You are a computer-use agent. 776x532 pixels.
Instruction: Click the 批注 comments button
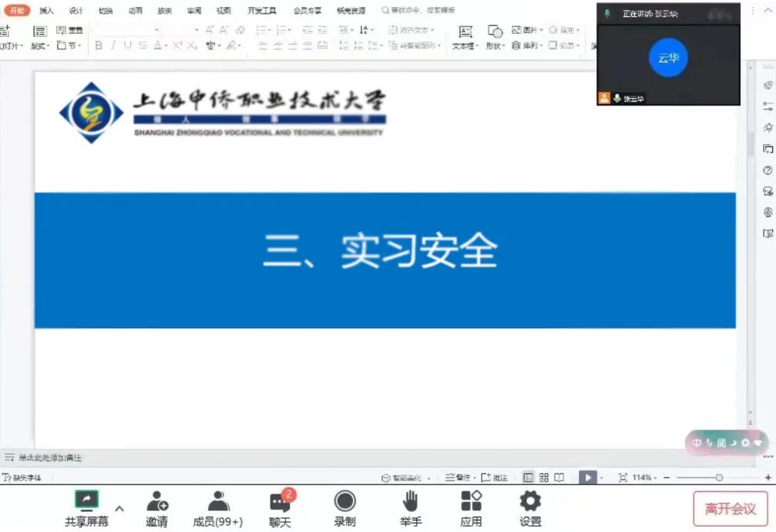[x=495, y=477]
